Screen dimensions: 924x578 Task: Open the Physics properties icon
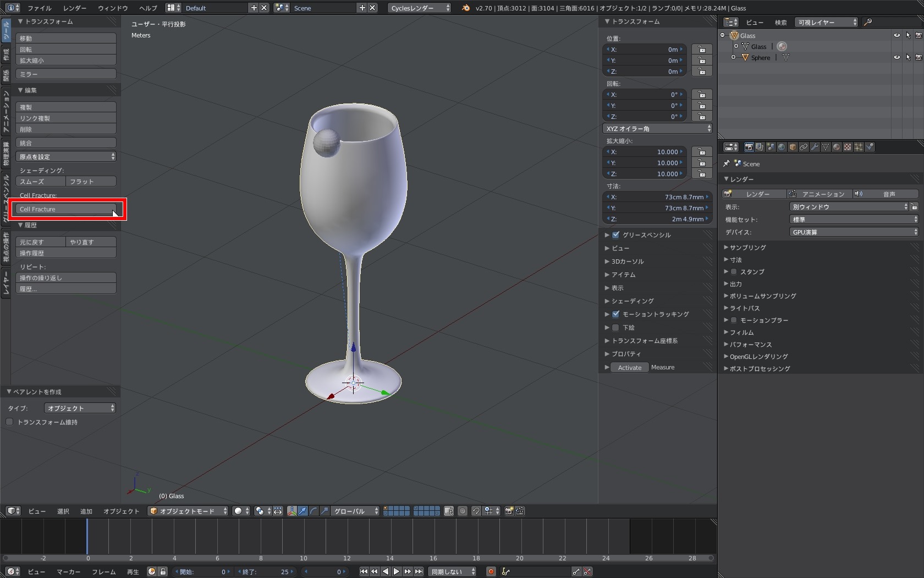(x=870, y=147)
